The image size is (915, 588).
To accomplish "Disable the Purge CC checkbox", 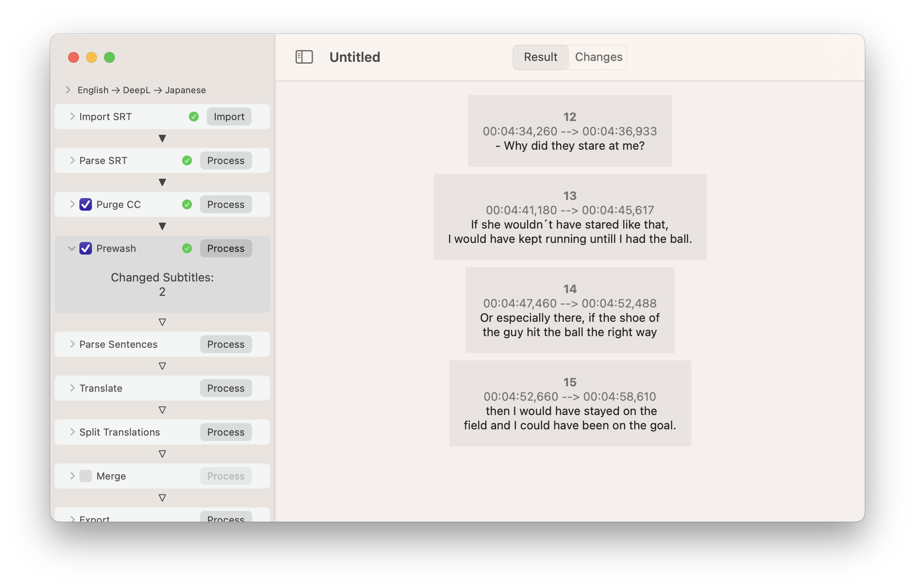I will click(86, 204).
